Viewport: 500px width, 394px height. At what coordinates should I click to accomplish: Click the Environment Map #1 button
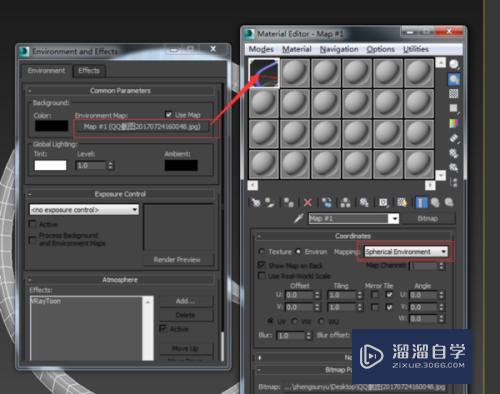click(142, 127)
